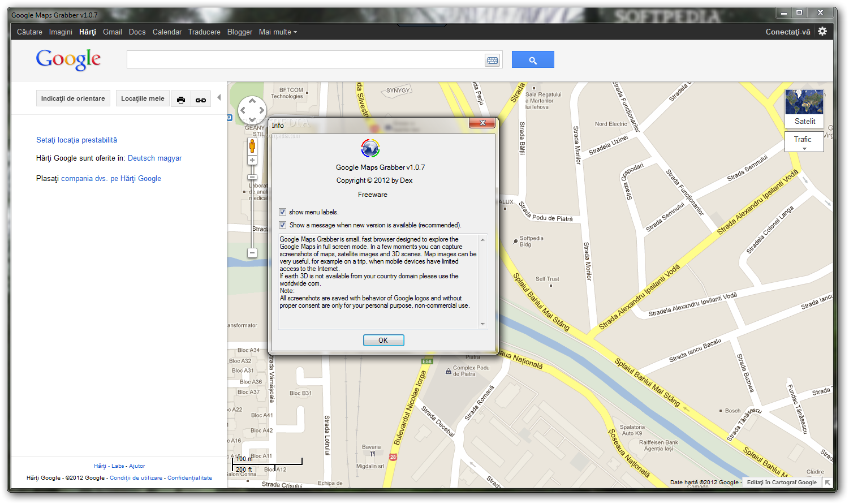849x504 pixels.
Task: Click the Bavaria restaurant map icon
Action: [372, 454]
